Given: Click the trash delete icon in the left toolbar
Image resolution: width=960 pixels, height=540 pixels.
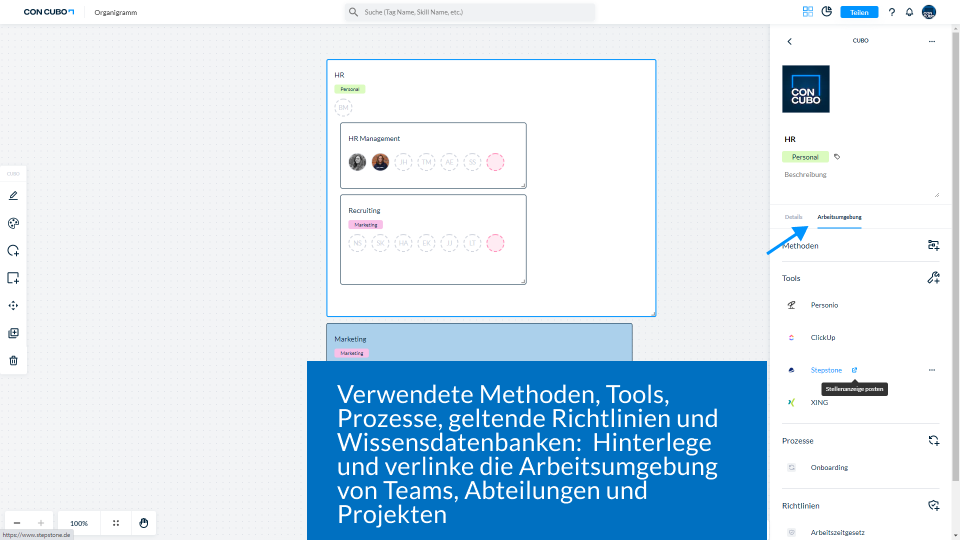Looking at the screenshot, I should click(x=13, y=361).
